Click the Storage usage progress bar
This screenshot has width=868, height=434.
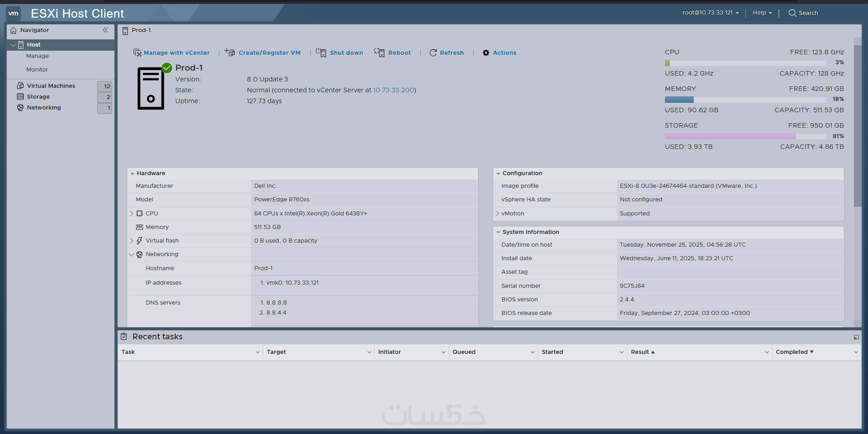click(x=745, y=136)
